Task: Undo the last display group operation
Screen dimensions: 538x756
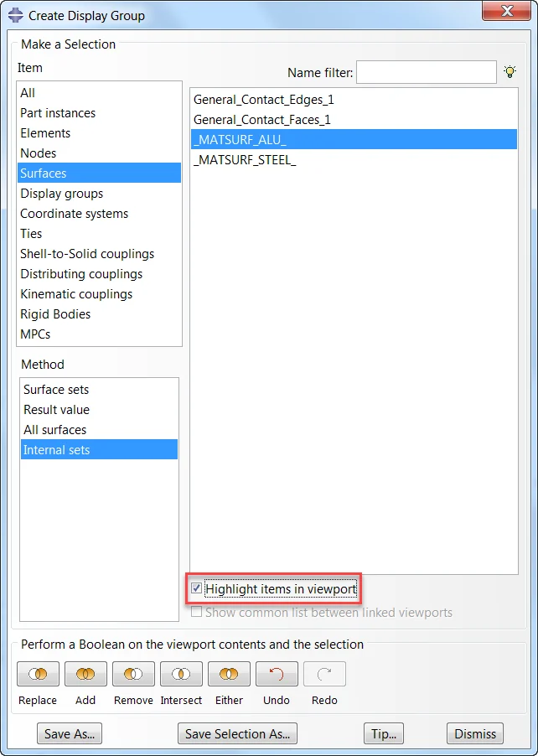Action: (277, 674)
